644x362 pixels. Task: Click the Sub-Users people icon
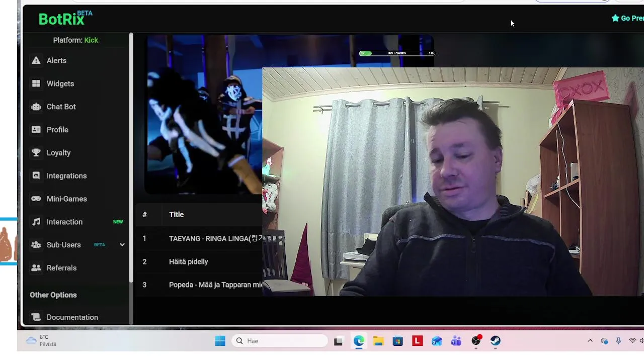pos(36,245)
